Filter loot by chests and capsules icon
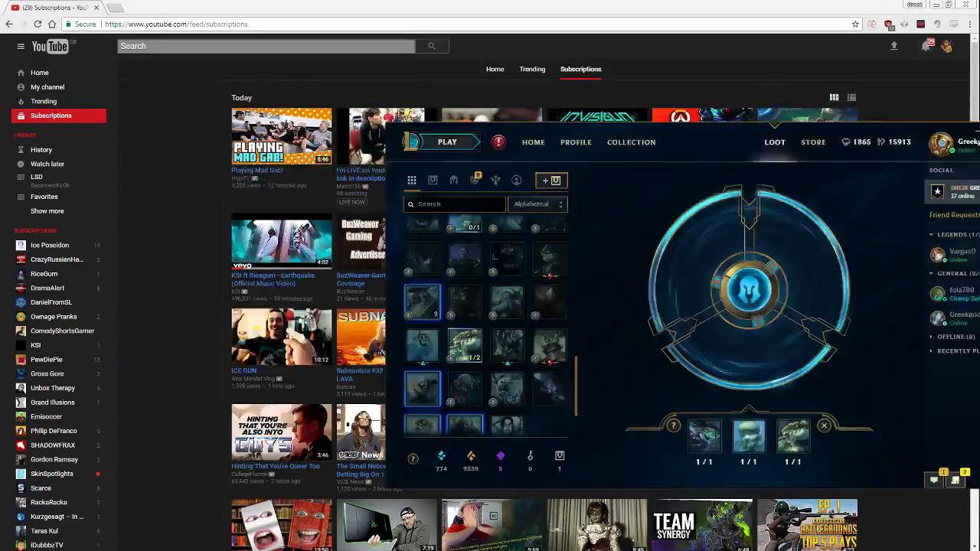This screenshot has width=980, height=551. click(433, 181)
